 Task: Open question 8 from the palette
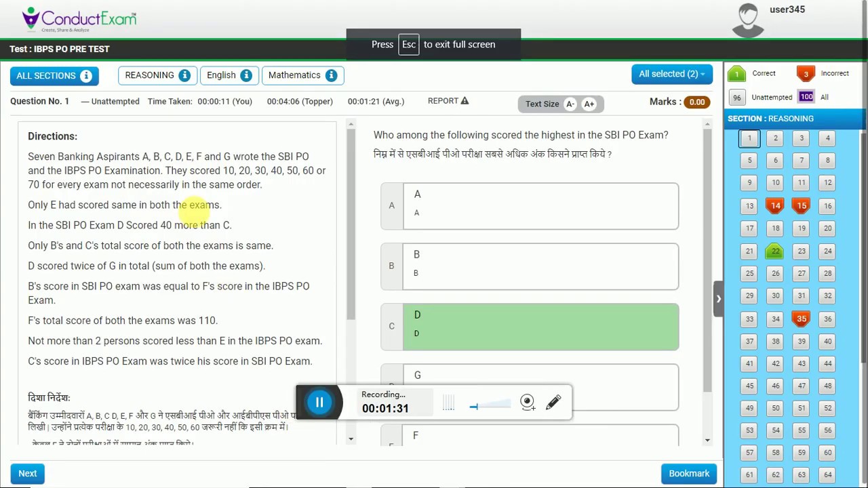click(827, 161)
